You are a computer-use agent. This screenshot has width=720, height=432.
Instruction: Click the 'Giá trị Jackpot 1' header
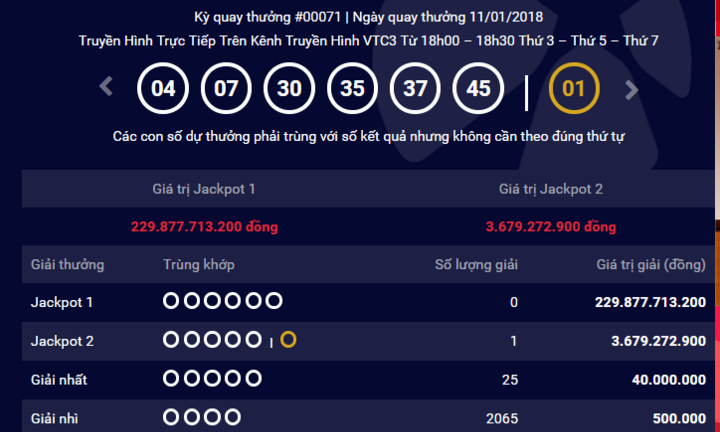203,189
